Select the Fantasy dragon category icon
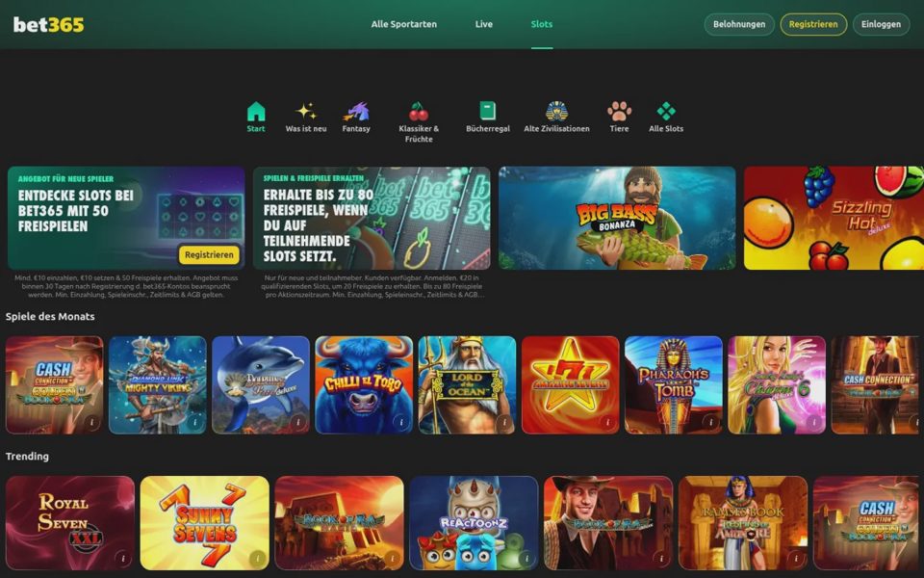The image size is (924, 578). pyautogui.click(x=356, y=111)
